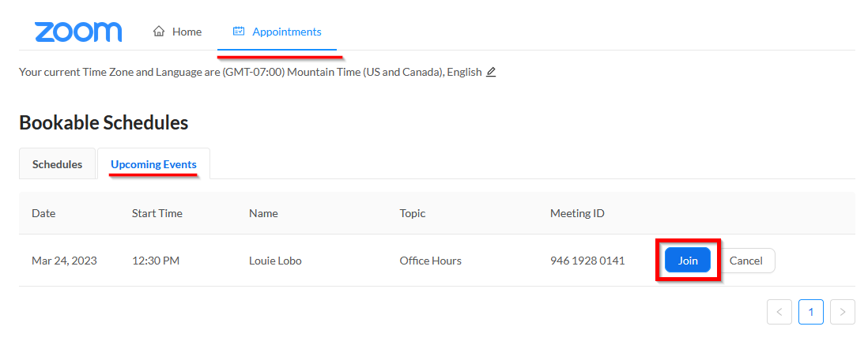Image resolution: width=868 pixels, height=349 pixels.
Task: Click the Start Time column header
Action: pos(157,213)
